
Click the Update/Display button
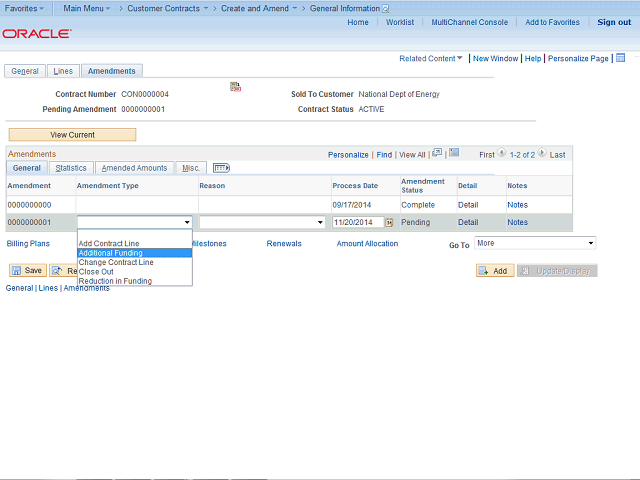(557, 271)
